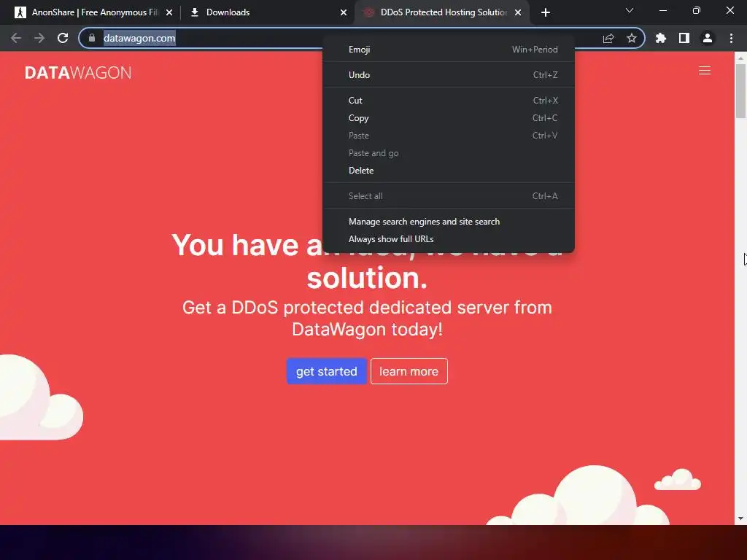Click the learn more button

point(409,371)
